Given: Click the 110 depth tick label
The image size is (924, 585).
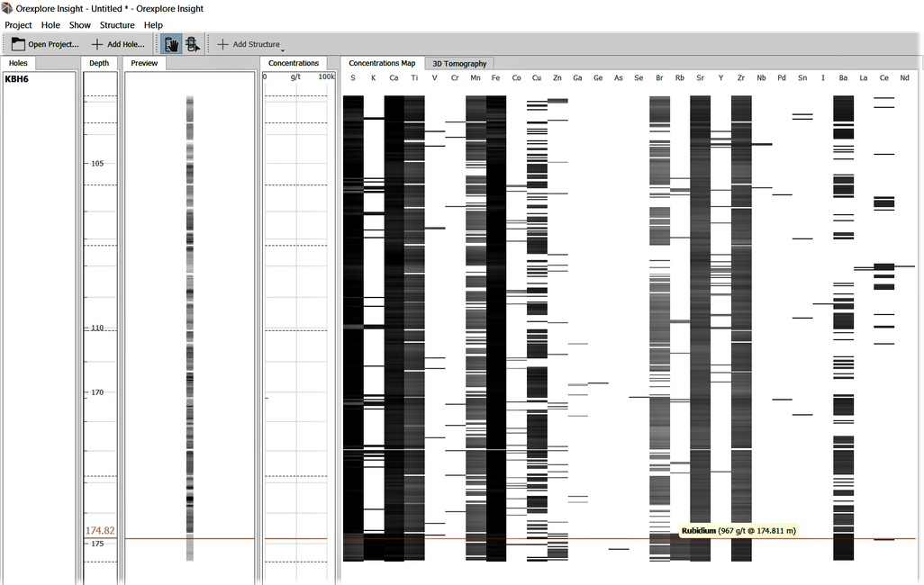Looking at the screenshot, I should (97, 328).
